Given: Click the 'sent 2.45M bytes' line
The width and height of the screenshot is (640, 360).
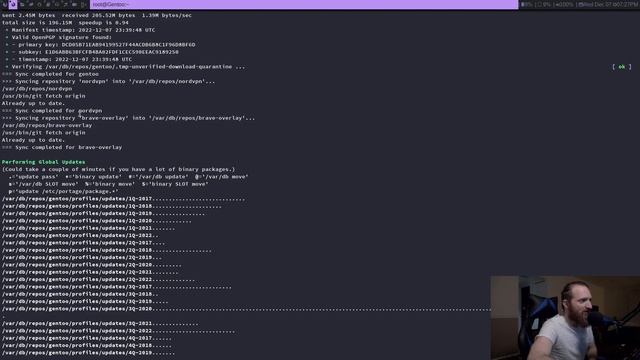Looking at the screenshot, I should pos(97,15).
